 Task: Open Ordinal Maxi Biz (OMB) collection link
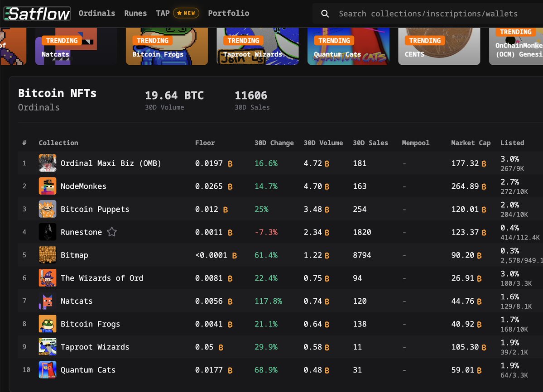(111, 163)
